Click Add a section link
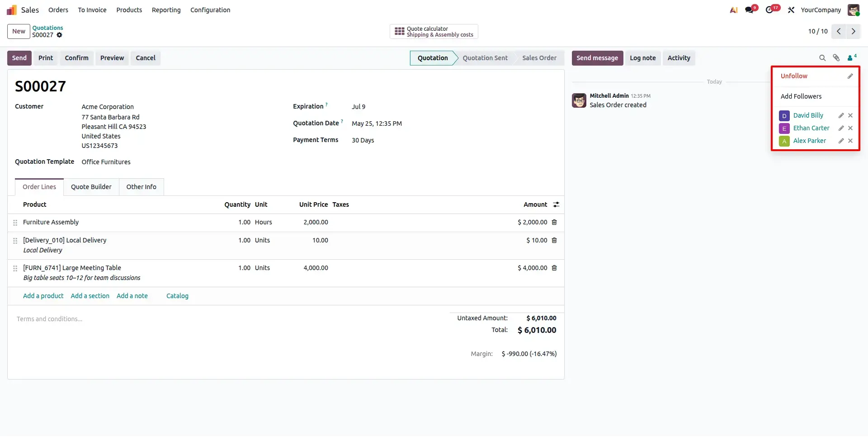868x437 pixels. (x=90, y=296)
